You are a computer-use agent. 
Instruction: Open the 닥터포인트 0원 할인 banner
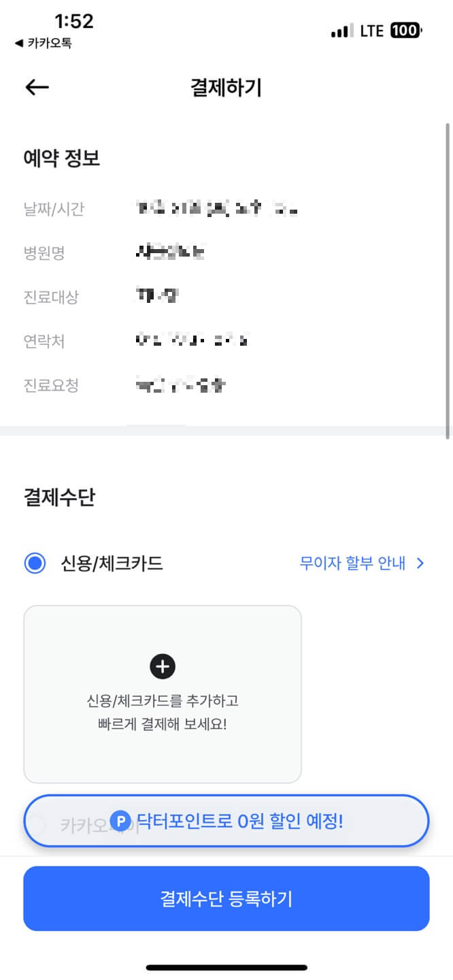226,821
